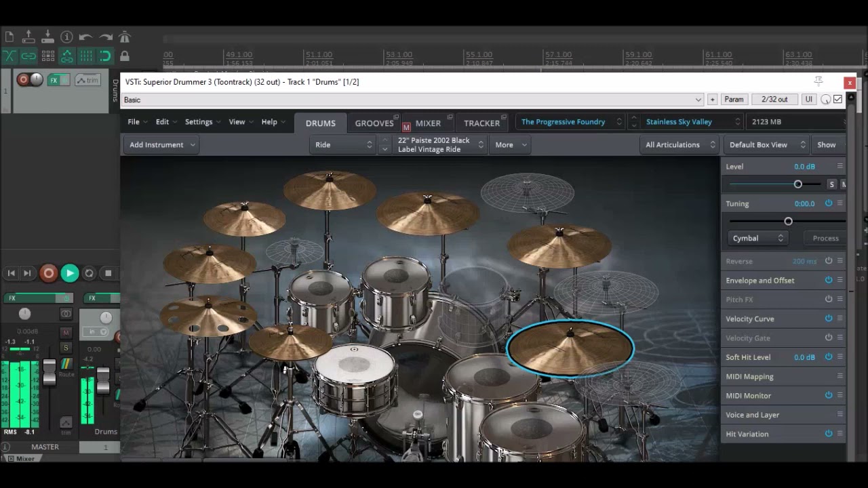The width and height of the screenshot is (868, 488).
Task: Open The Progressive Foundry library selector
Action: click(x=570, y=122)
